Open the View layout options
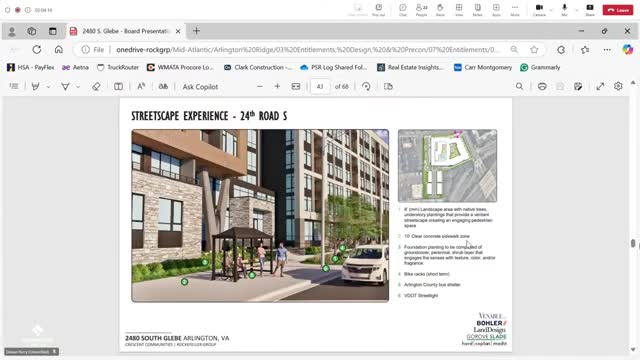This screenshot has width=640, height=360. point(459,10)
